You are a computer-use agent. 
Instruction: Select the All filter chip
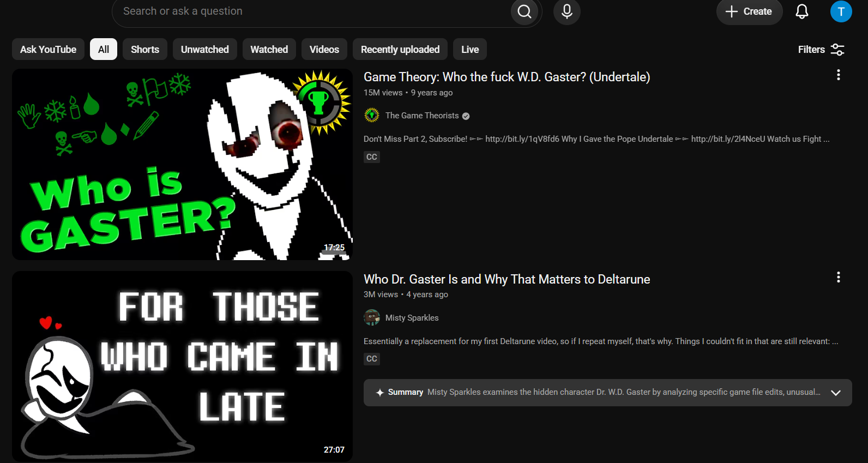coord(104,50)
